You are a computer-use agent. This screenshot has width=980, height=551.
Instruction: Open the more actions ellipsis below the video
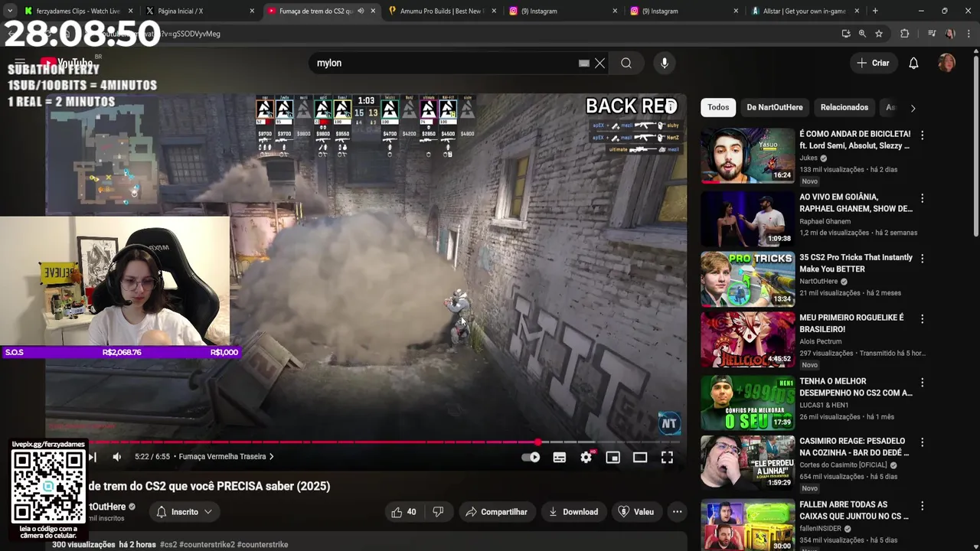point(677,512)
